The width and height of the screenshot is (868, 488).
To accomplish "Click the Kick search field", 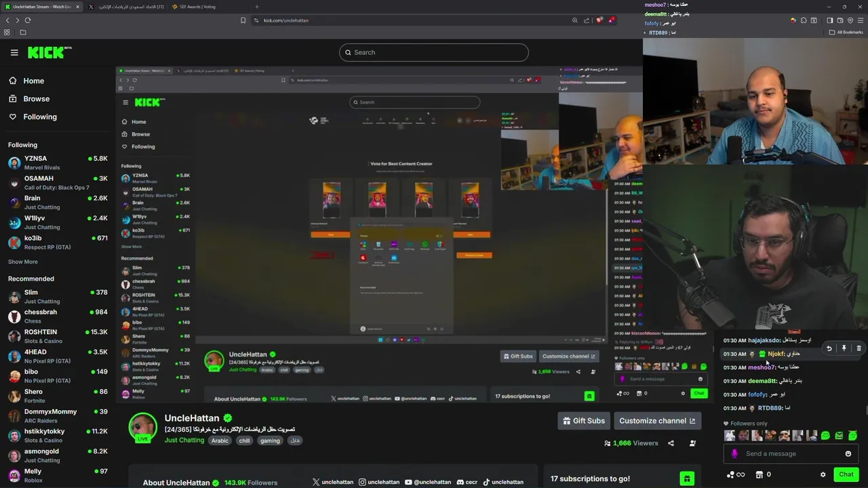I will tap(434, 52).
